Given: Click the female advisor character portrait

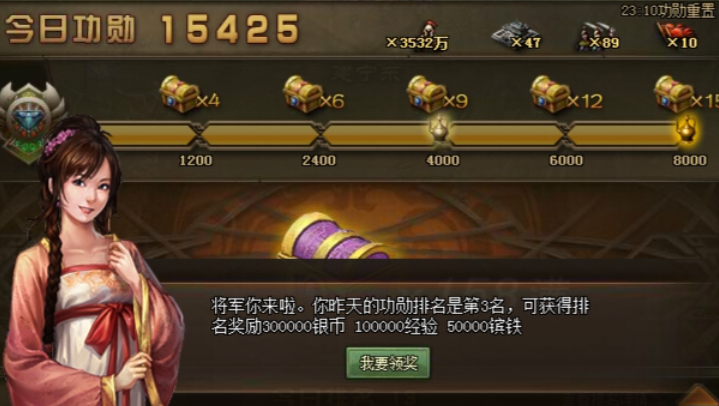Looking at the screenshot, I should pos(92,261).
